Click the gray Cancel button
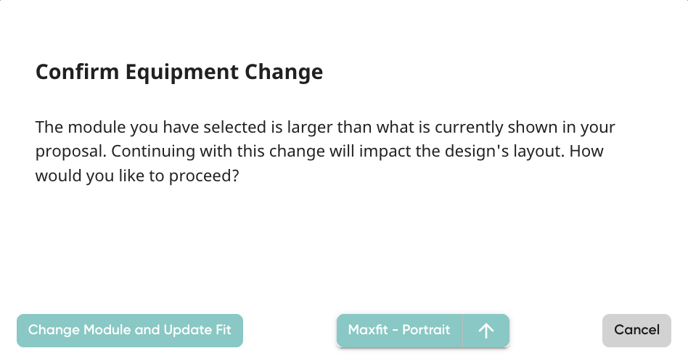688x364 pixels. [x=636, y=330]
